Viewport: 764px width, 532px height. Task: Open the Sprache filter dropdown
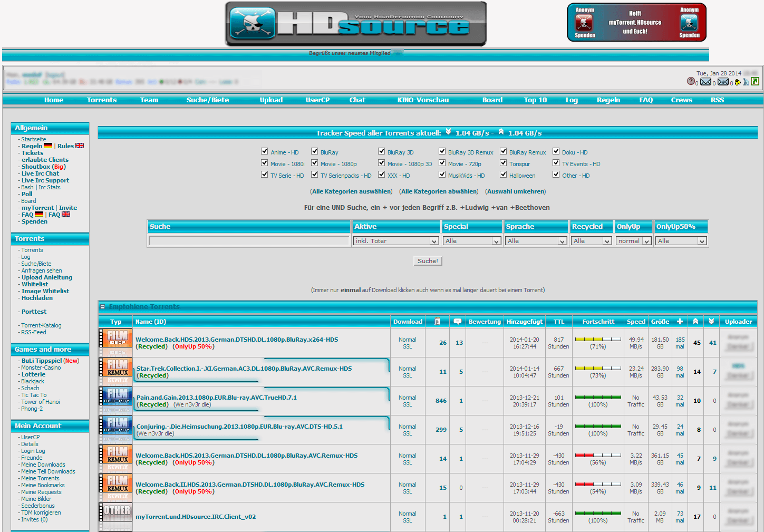536,241
